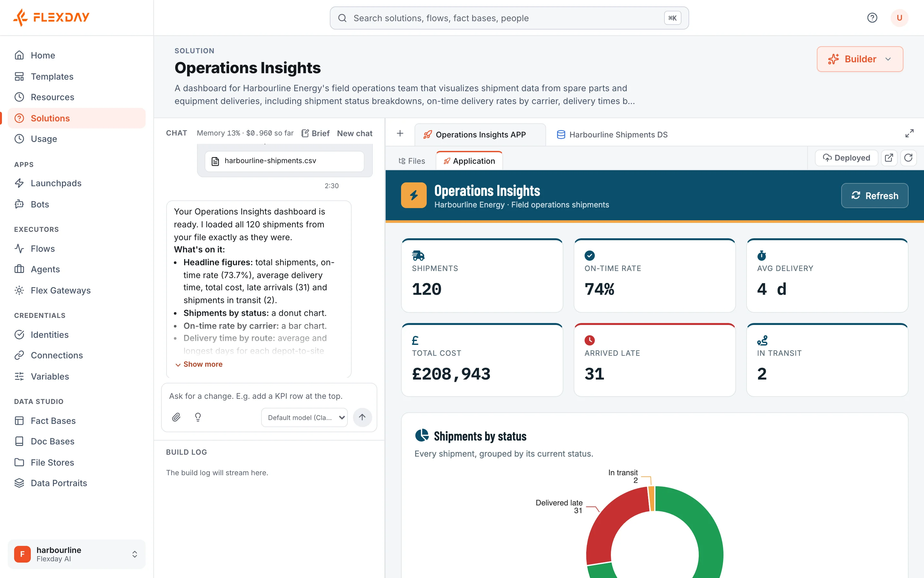Viewport: 924px width, 578px height.
Task: Attach a file with paperclip icon
Action: (176, 417)
